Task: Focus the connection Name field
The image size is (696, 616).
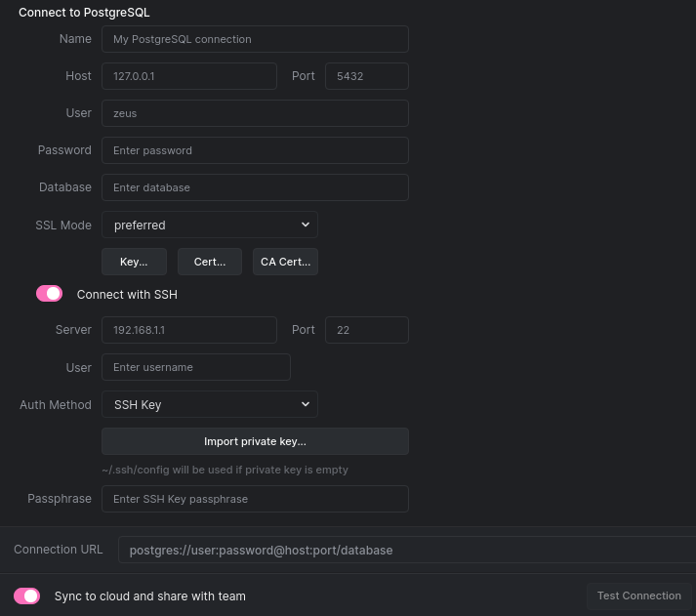Action: (x=255, y=39)
